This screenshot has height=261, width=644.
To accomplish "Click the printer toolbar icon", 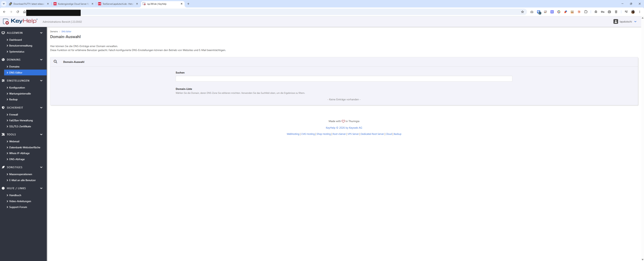I will click(609, 12).
